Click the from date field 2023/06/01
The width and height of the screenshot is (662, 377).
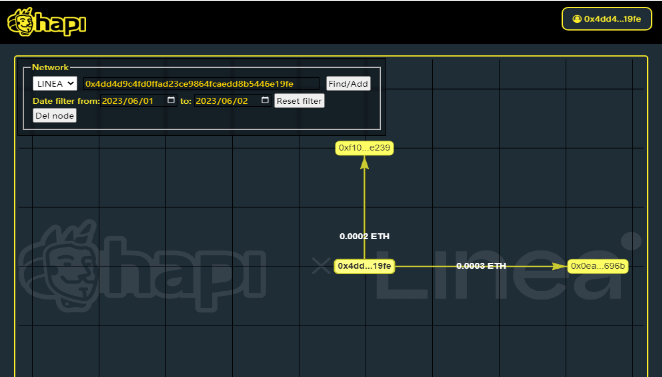[x=138, y=101]
